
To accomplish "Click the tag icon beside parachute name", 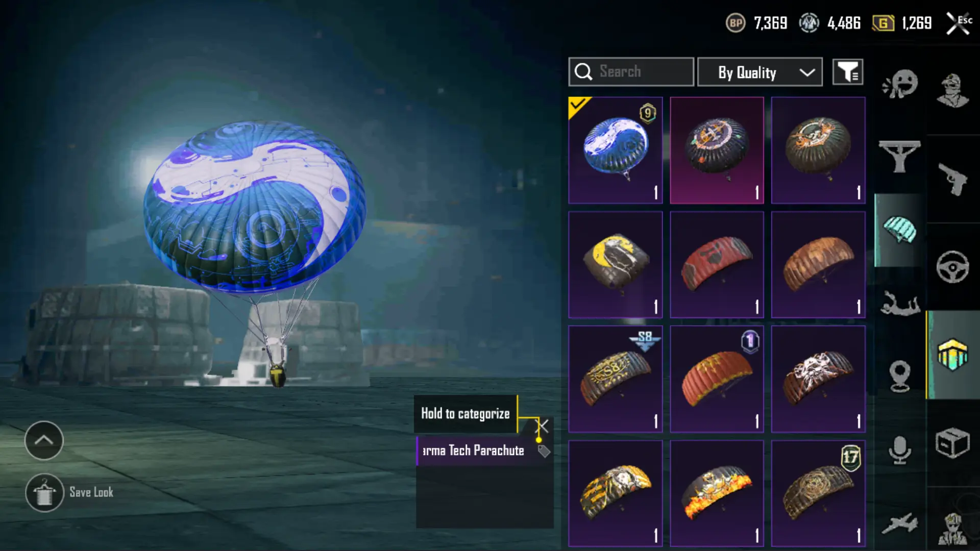I will click(x=544, y=451).
